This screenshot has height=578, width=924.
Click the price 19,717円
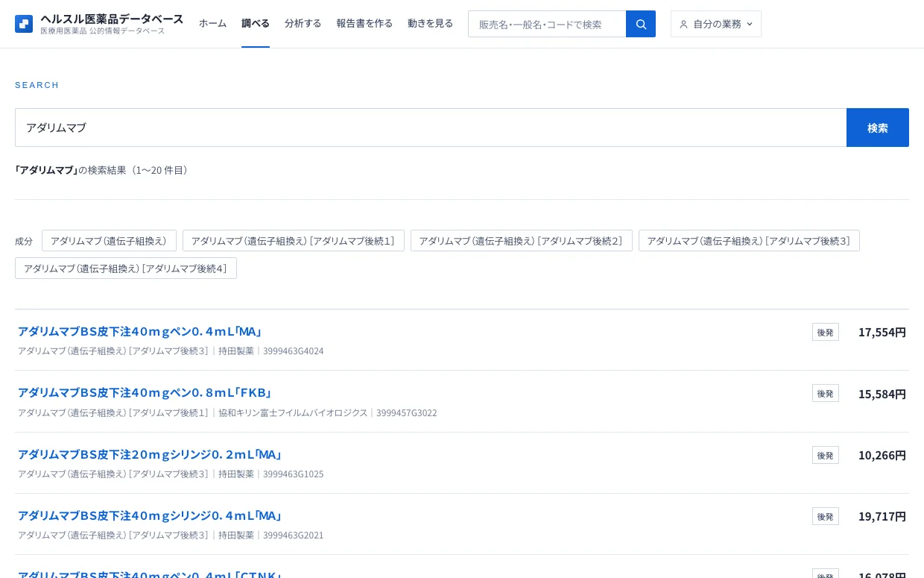882,516
